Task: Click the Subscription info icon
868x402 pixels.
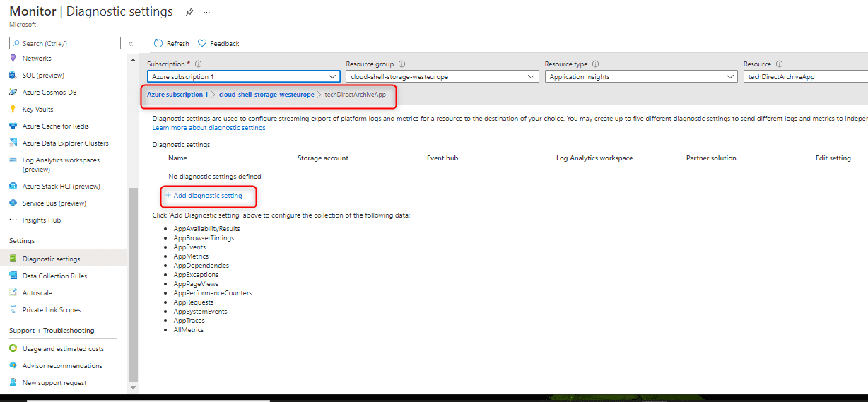Action: (198, 64)
